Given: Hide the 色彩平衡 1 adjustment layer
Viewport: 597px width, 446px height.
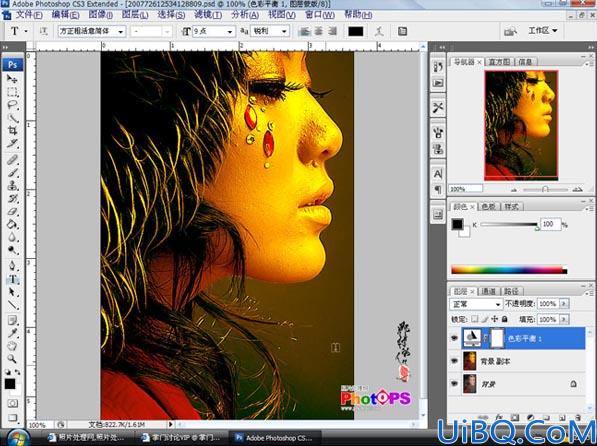Looking at the screenshot, I should click(x=454, y=338).
